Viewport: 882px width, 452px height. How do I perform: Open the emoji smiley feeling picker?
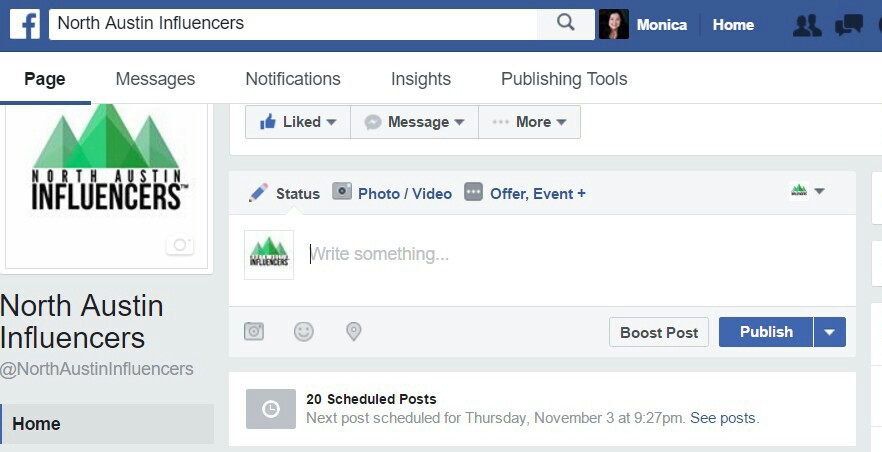click(x=304, y=332)
